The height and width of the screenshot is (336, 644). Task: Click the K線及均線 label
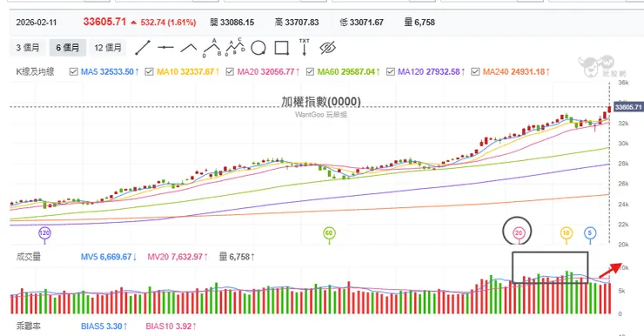point(36,72)
